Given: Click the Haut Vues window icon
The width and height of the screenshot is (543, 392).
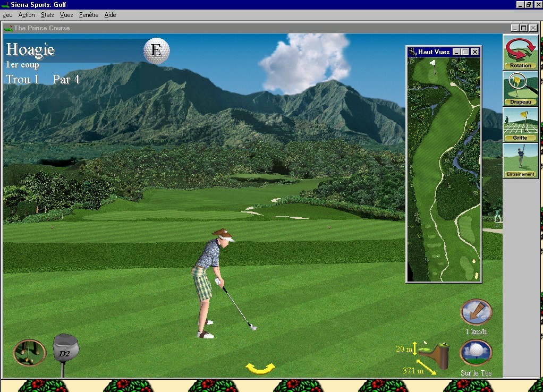Looking at the screenshot, I should tap(412, 52).
